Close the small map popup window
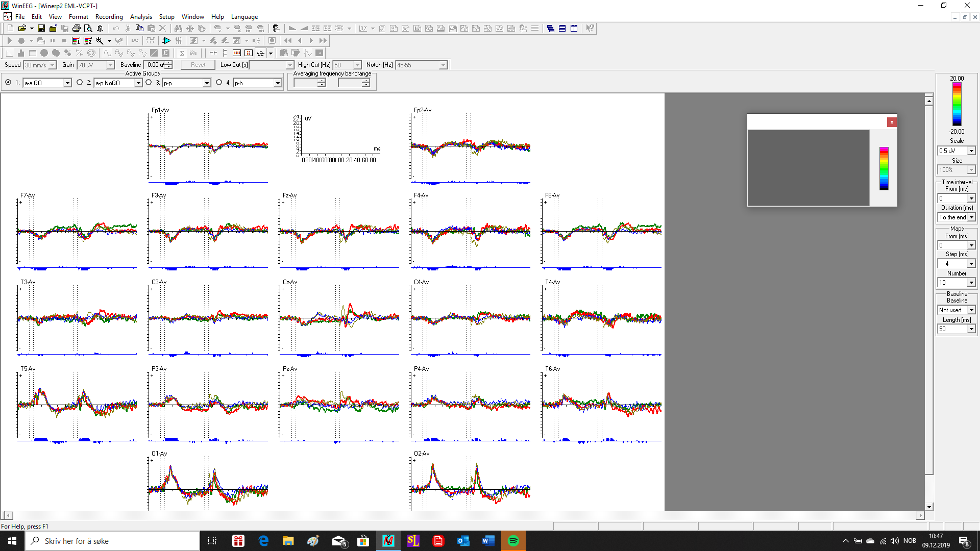 tap(891, 122)
